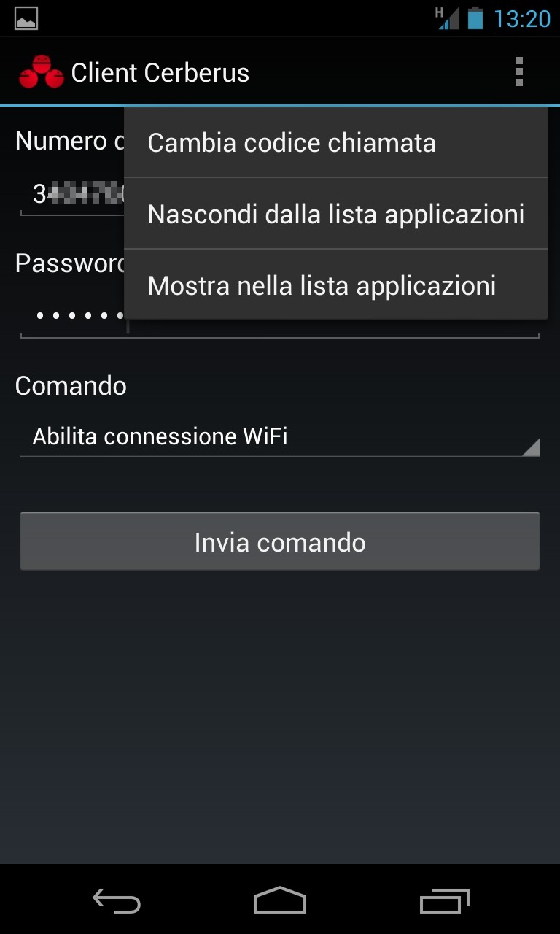Screen dimensions: 560x934
Task: Tap the Android home navigation icon
Action: [x=280, y=900]
